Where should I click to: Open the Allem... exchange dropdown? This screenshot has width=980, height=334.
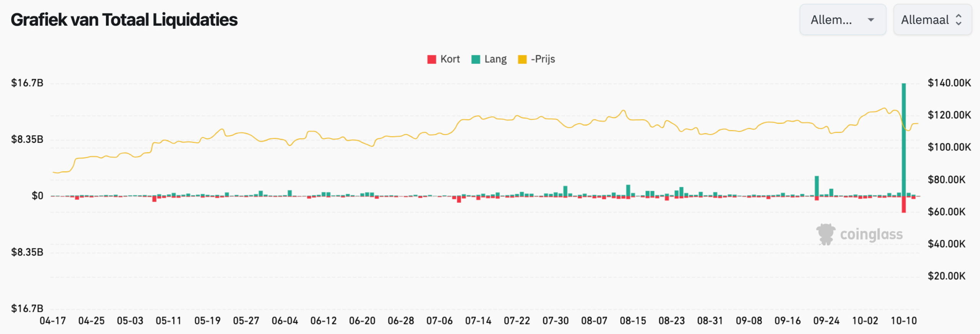[844, 20]
